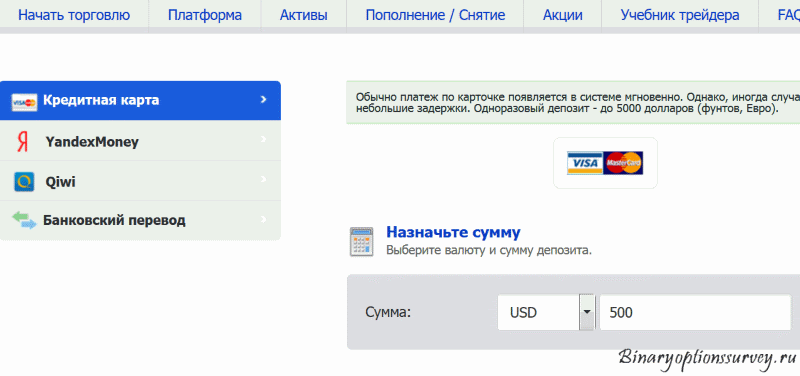Click the Visa logo
Screen dimensions: 800x376
pos(585,163)
